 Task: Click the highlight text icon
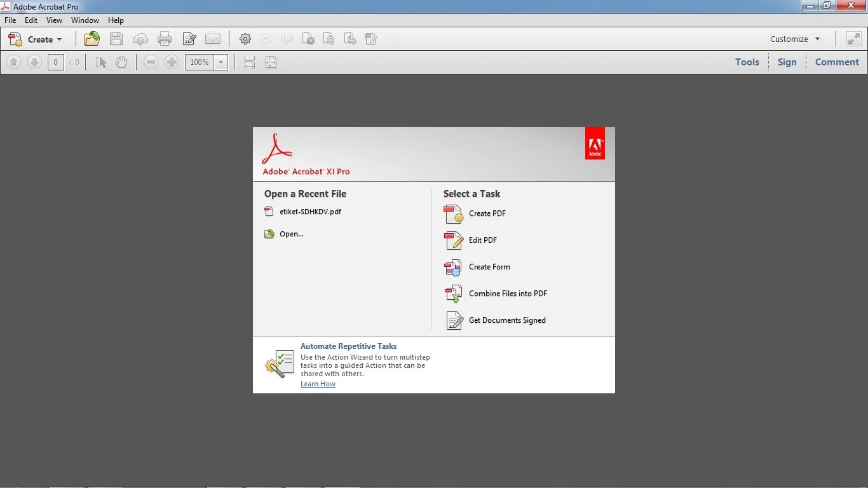pyautogui.click(x=287, y=39)
